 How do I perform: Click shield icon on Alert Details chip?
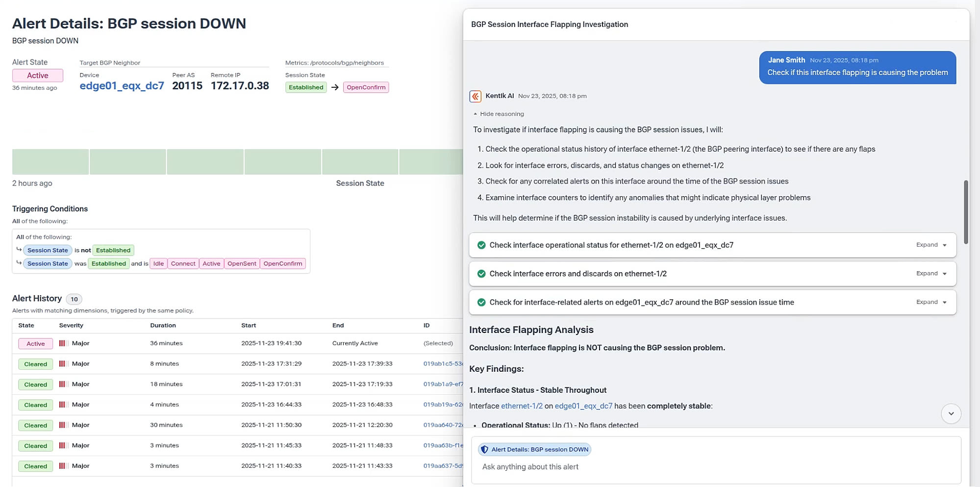tap(484, 449)
